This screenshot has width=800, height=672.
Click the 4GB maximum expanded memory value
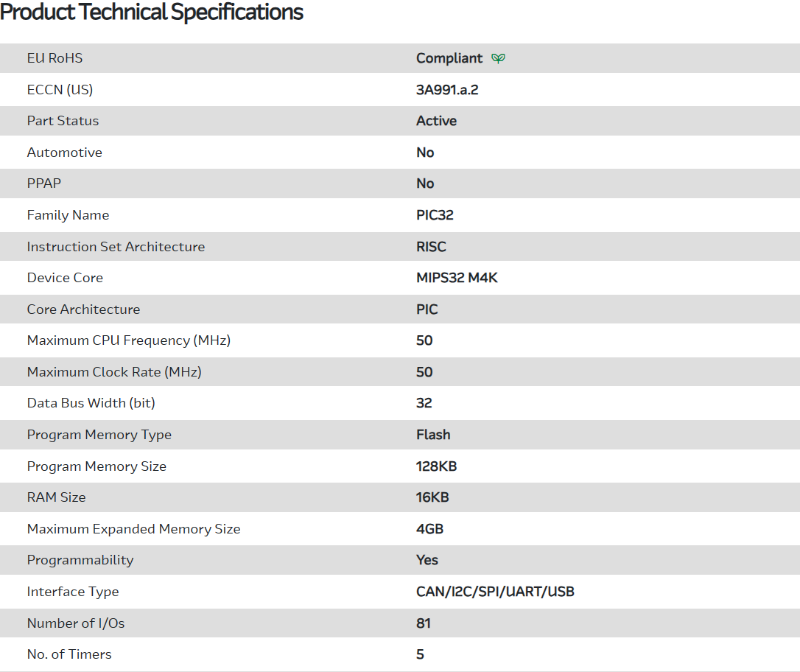429,529
